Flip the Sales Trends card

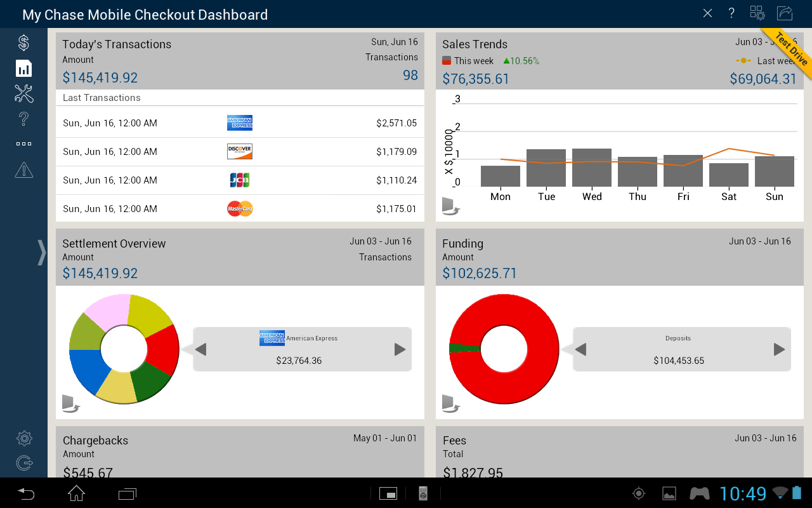[451, 206]
